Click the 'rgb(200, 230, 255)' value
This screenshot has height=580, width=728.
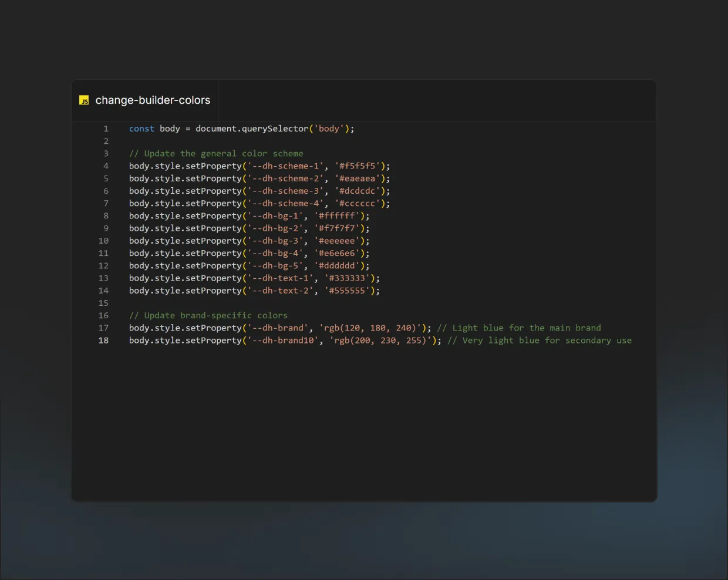(380, 340)
